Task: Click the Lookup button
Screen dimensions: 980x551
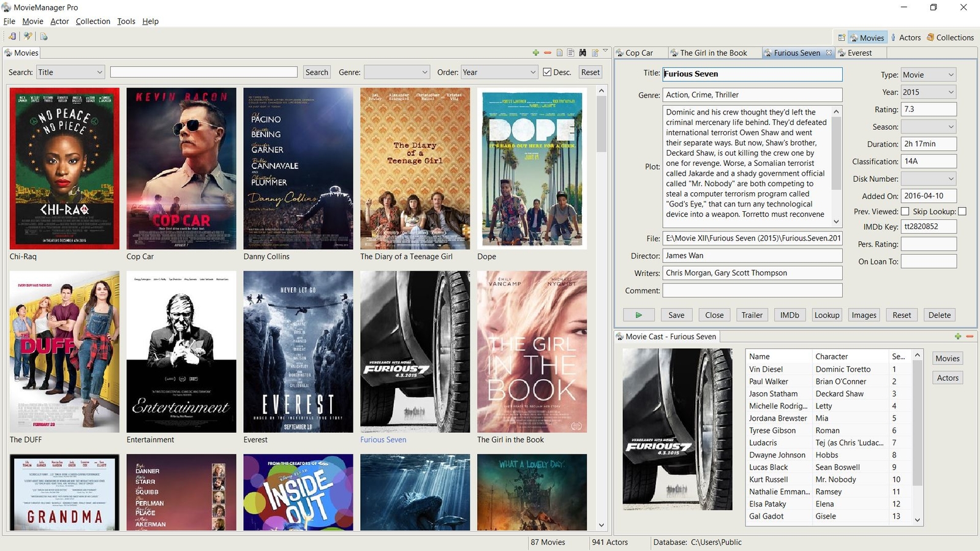Action: click(x=827, y=315)
